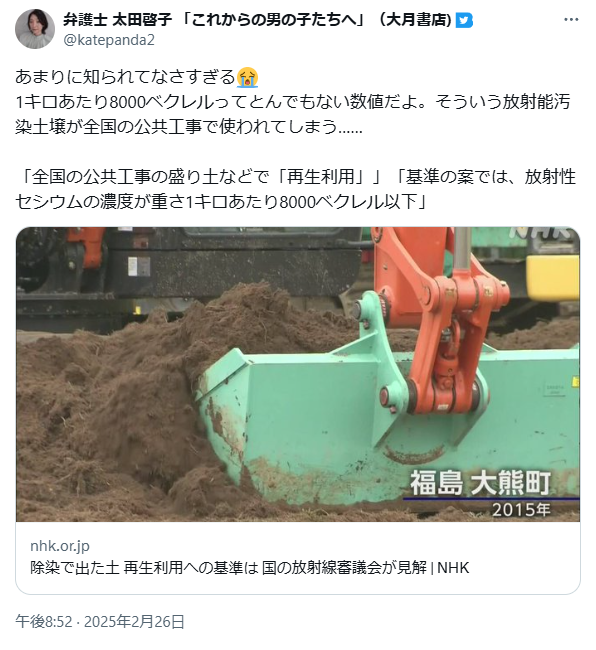Open the profile avatar photo

(x=35, y=29)
